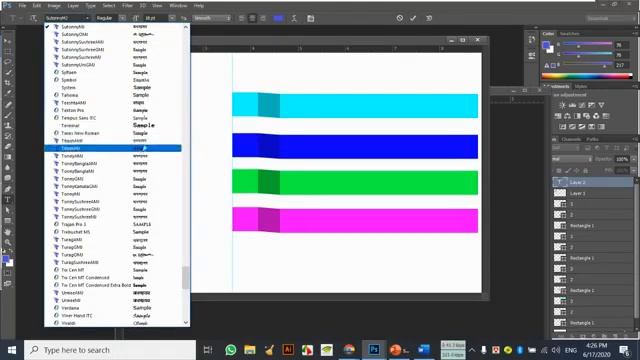This screenshot has height=360, width=640.
Task: Cancel current text edits icon
Action: point(400,18)
